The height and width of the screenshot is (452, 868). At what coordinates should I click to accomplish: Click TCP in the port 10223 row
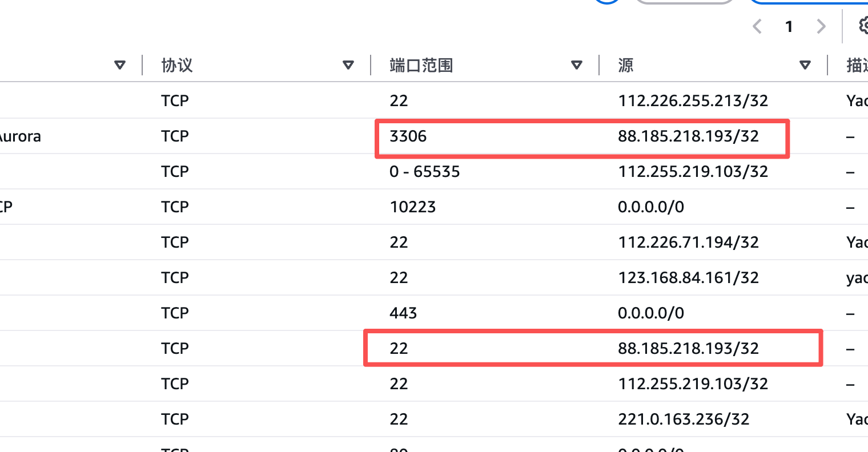click(175, 207)
